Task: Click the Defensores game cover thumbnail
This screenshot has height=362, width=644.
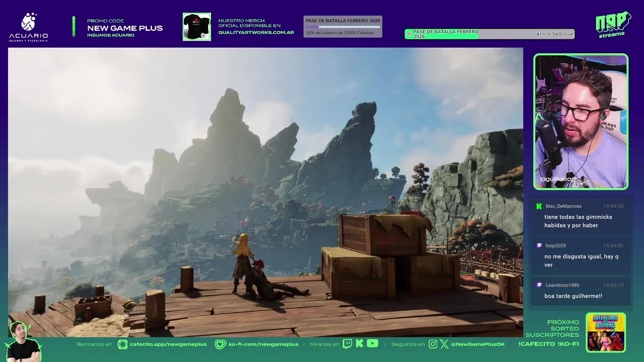Action: [606, 332]
